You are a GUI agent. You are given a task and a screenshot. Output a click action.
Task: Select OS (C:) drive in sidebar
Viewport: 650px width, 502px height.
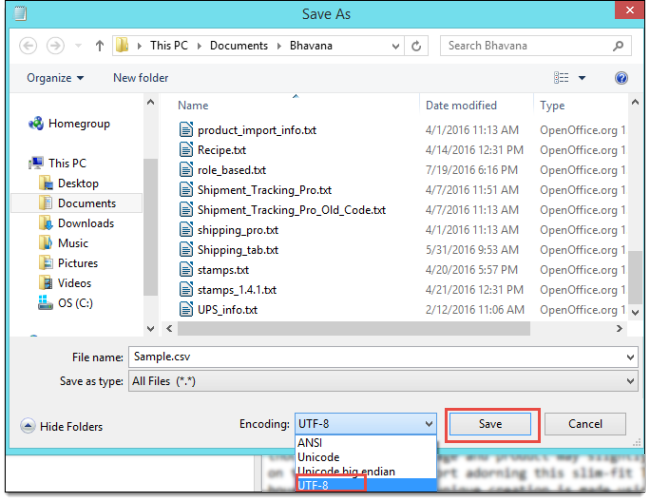(65, 303)
